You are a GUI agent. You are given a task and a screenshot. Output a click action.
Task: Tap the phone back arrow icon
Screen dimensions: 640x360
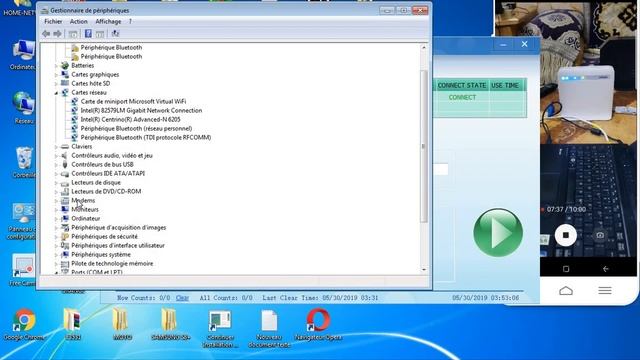pos(606,269)
